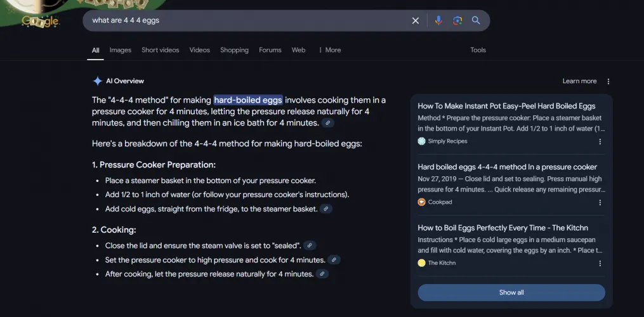Open source link icon beside steamer basket eggs

click(326, 209)
